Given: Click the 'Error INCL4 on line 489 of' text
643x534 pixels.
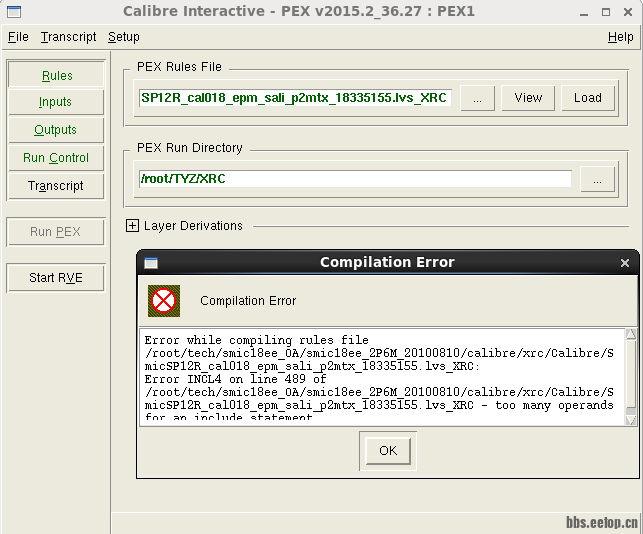Looking at the screenshot, I should [235, 379].
